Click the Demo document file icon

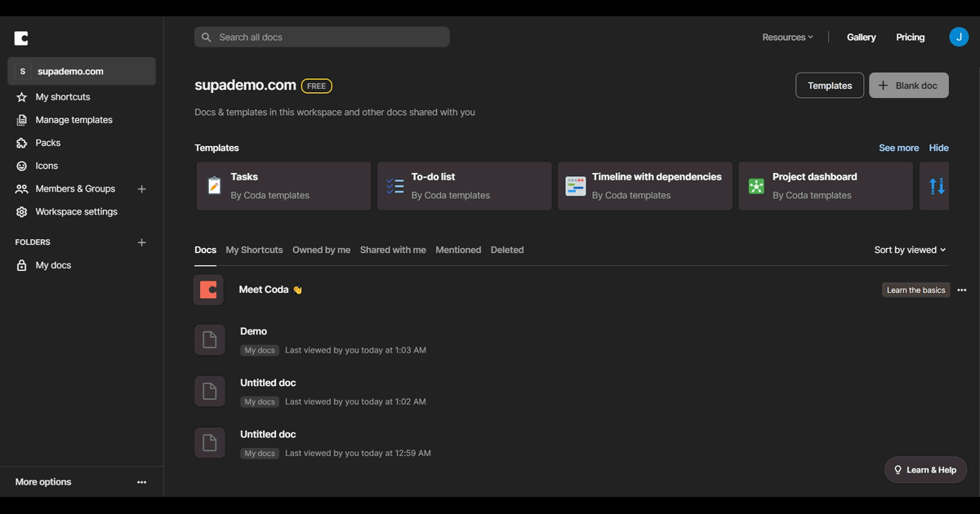click(209, 340)
